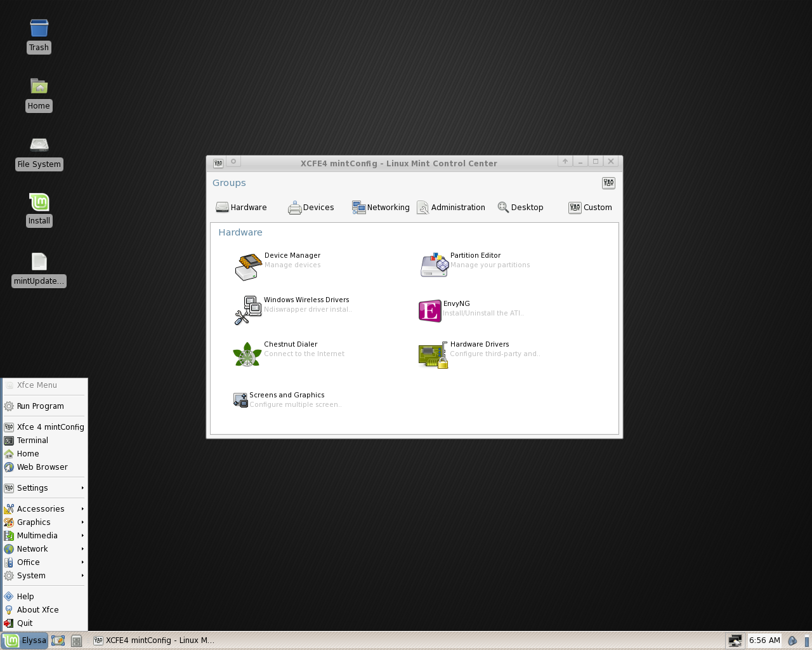Launch Xfce 4 mintConfig from menu

click(x=44, y=427)
